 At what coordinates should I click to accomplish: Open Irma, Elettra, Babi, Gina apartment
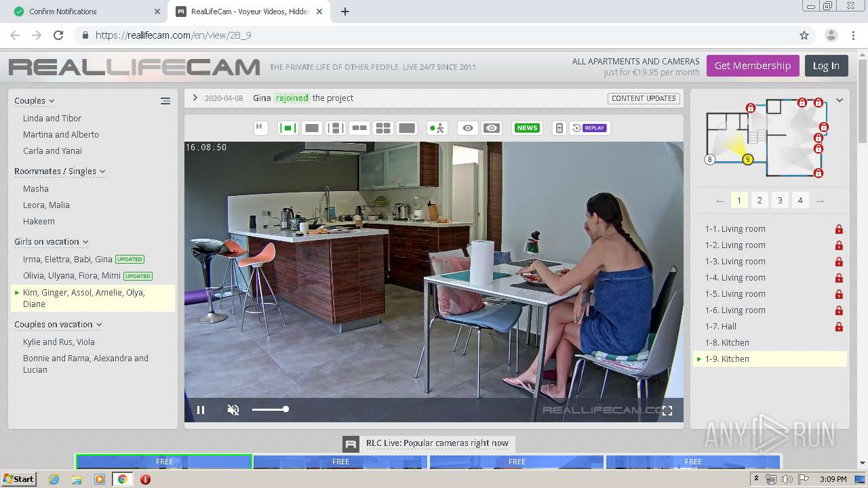coord(68,260)
